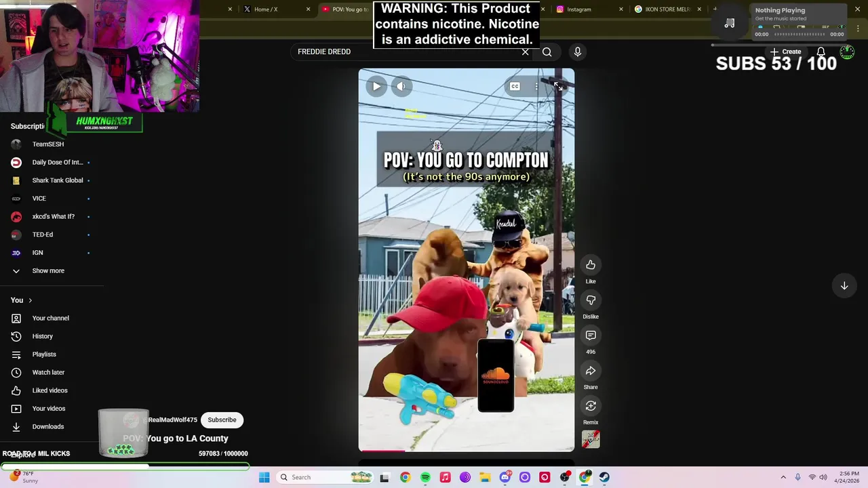
Task: Show hidden system tray icons
Action: [783, 477]
